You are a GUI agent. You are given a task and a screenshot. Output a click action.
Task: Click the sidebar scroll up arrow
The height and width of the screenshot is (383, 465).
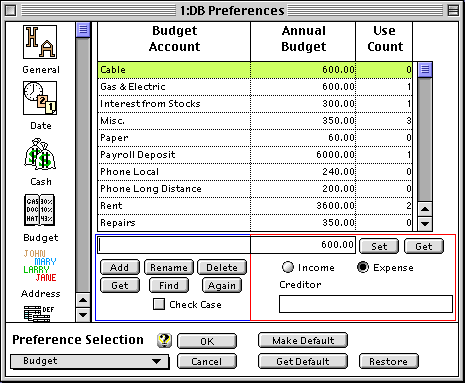point(83,300)
